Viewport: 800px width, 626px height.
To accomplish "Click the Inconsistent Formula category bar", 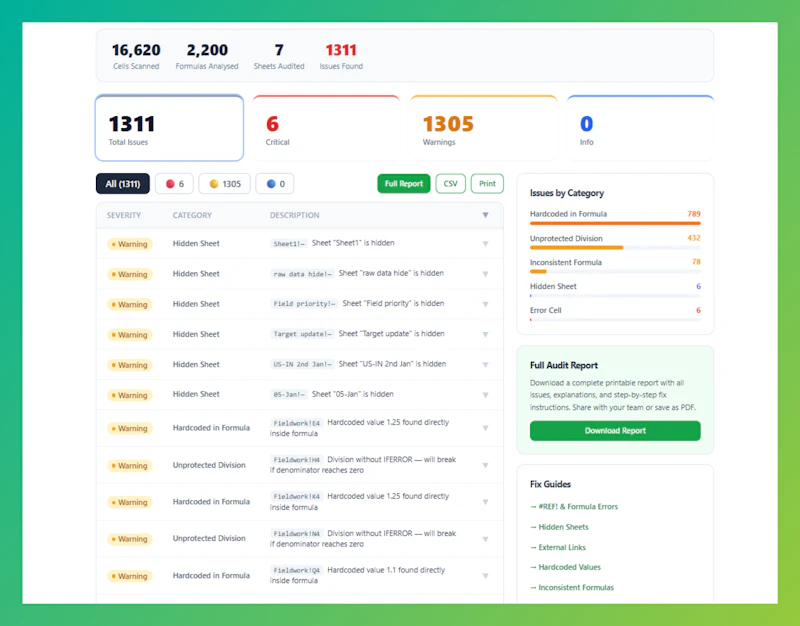I will click(x=615, y=271).
